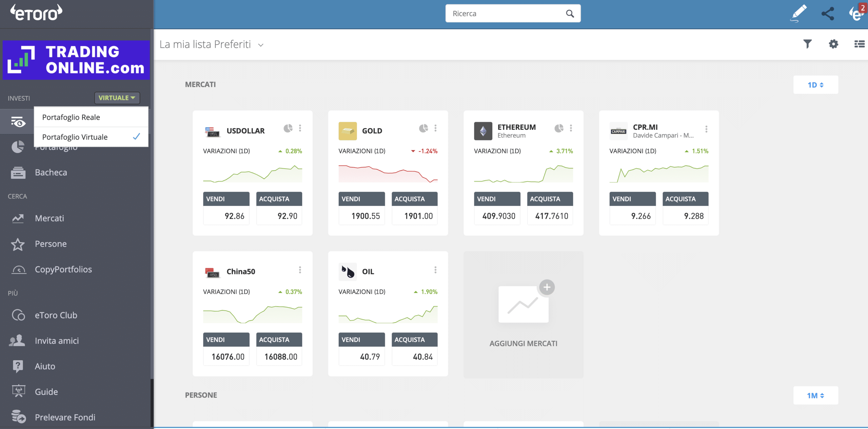Screen dimensions: 868x429
Task: Click the GOLD price chart
Action: tap(388, 173)
